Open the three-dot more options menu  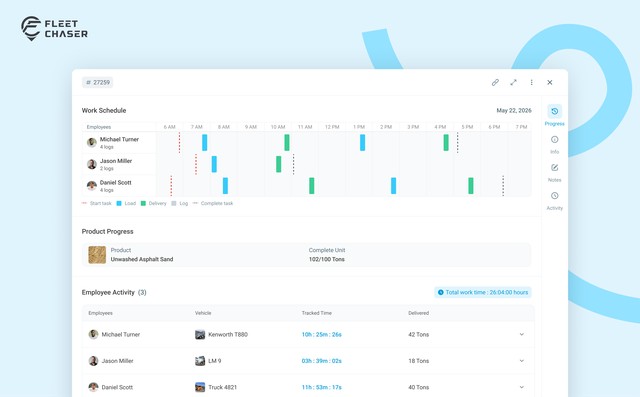(x=531, y=82)
